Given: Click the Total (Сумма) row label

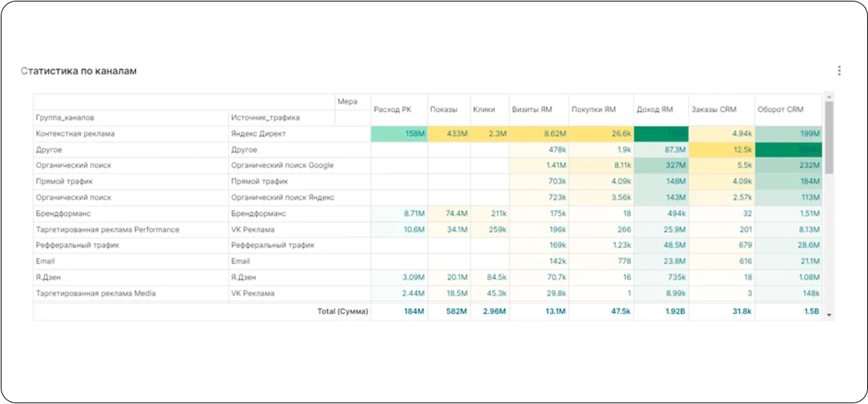Looking at the screenshot, I should (343, 311).
